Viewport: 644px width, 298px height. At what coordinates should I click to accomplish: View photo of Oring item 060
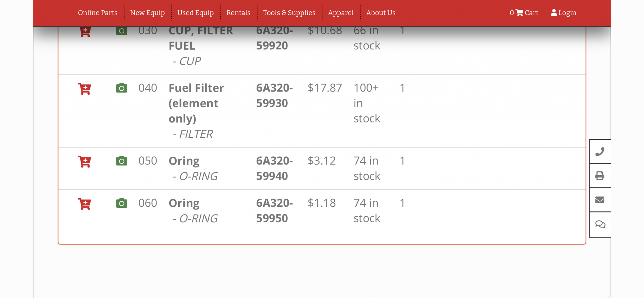click(122, 203)
